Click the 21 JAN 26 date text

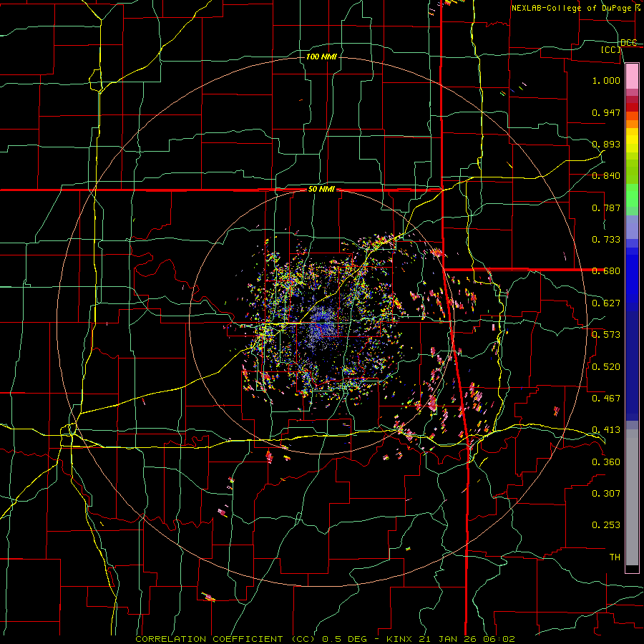448,639
